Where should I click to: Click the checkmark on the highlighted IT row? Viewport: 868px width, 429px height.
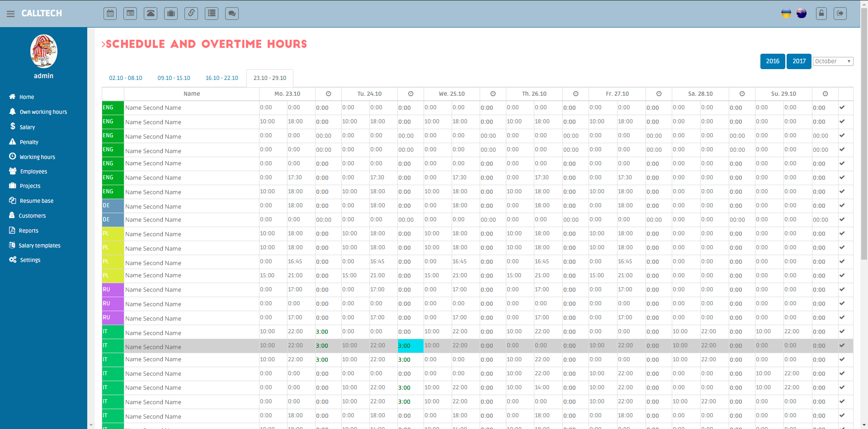tap(842, 345)
